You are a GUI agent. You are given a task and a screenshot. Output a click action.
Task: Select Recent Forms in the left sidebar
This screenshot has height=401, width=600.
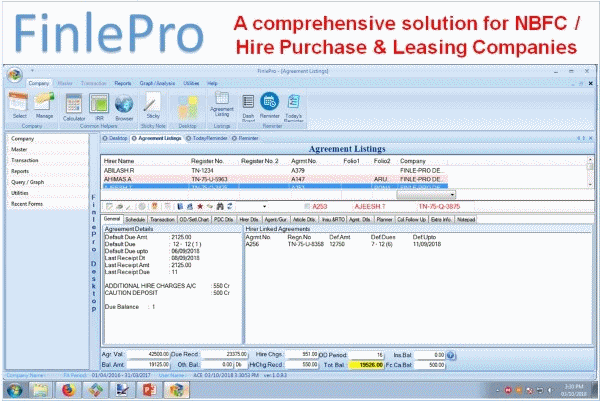27,204
